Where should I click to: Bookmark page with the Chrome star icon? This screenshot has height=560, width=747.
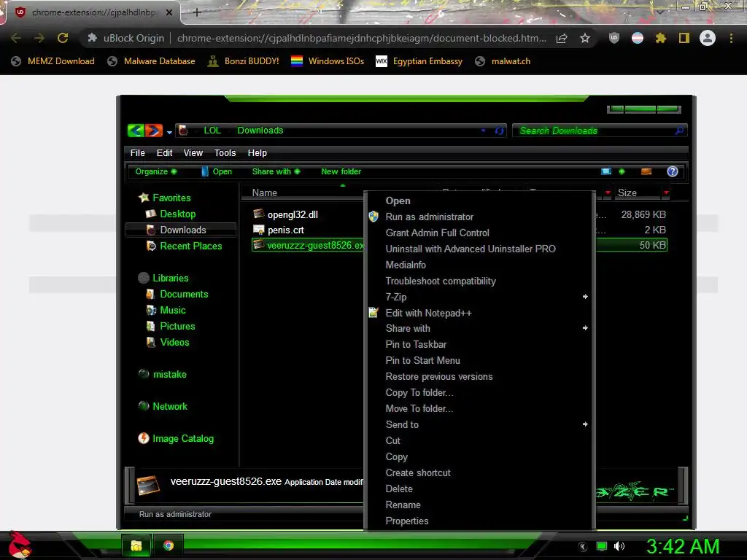click(x=585, y=38)
